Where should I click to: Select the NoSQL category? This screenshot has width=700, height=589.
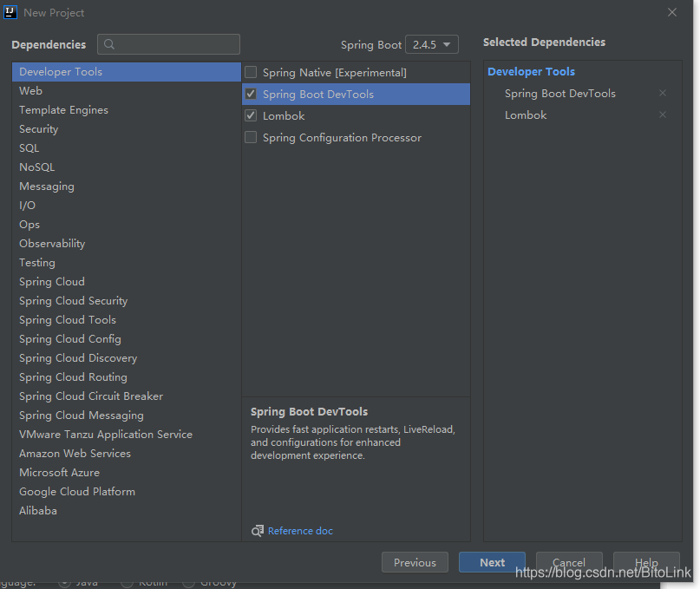(x=127, y=167)
